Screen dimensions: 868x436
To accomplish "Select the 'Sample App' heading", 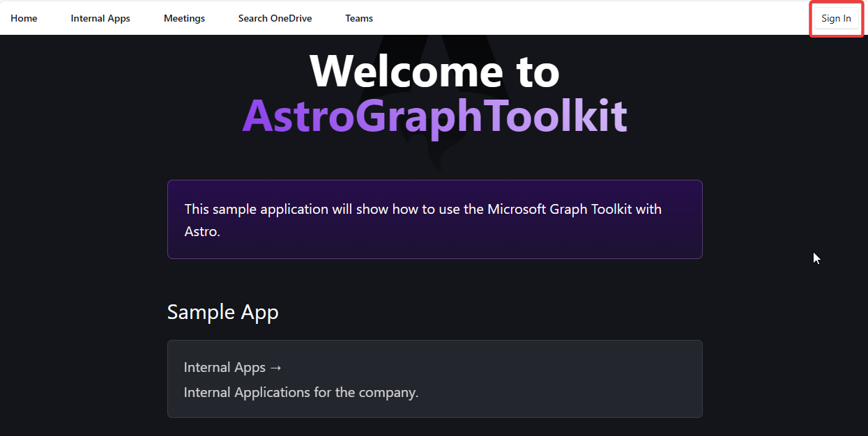I will [223, 312].
